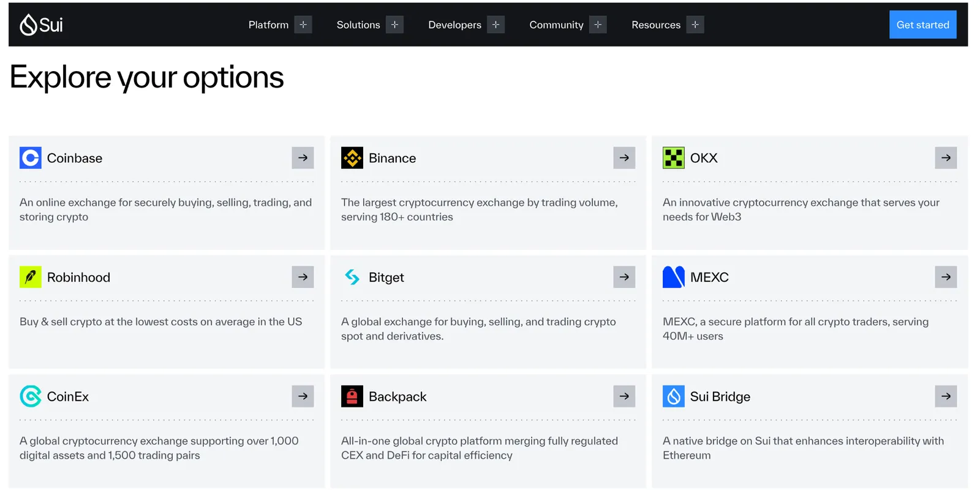Expand the Developers menu plus icon
The image size is (980, 493).
496,24
